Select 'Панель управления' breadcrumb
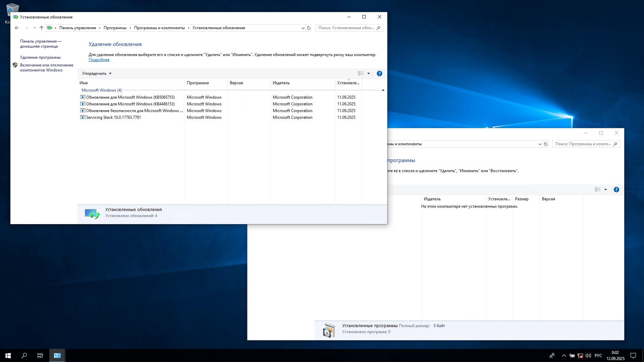The width and height of the screenshot is (644, 362). coord(78,28)
